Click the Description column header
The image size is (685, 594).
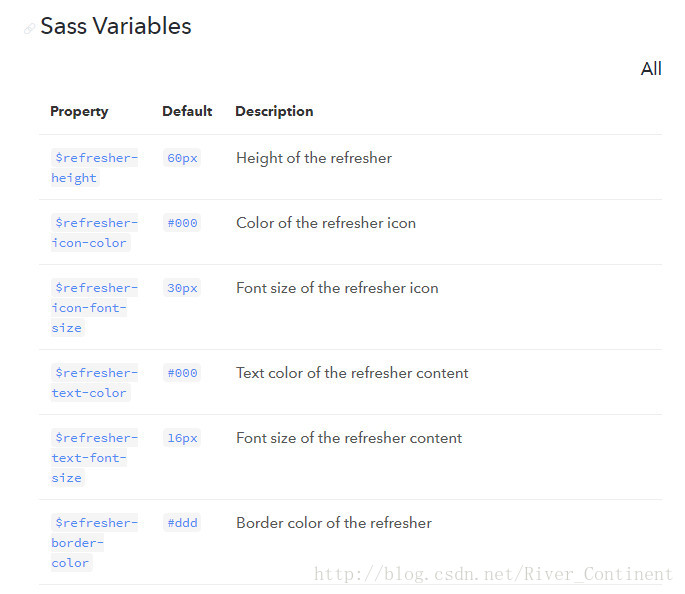(274, 111)
